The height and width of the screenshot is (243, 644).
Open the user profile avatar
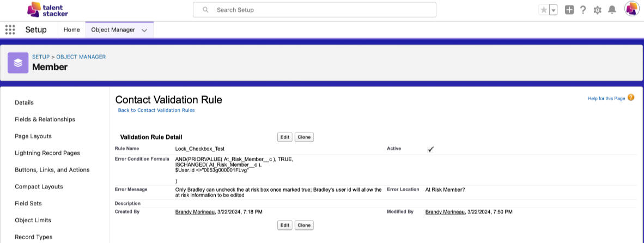631,9
